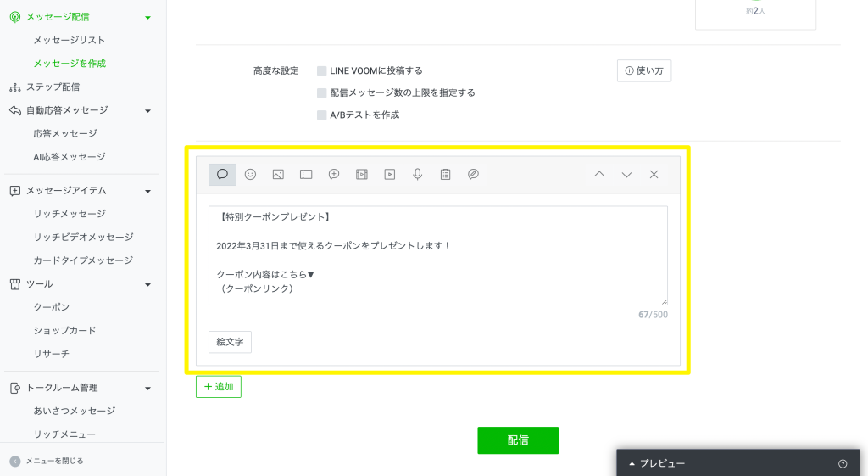The width and height of the screenshot is (868, 476).
Task: Collapse the 自動応答メッセージ section arrow
Action: tap(147, 111)
